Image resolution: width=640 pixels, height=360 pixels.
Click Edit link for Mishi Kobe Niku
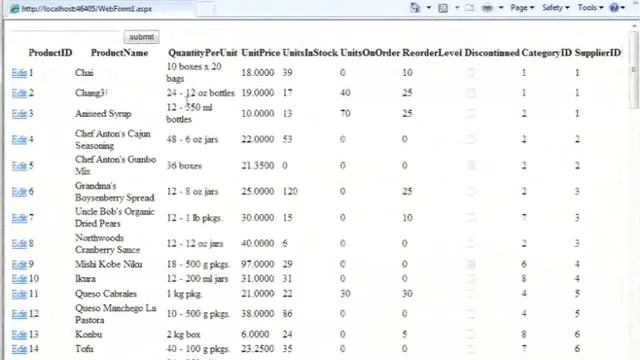pos(19,264)
